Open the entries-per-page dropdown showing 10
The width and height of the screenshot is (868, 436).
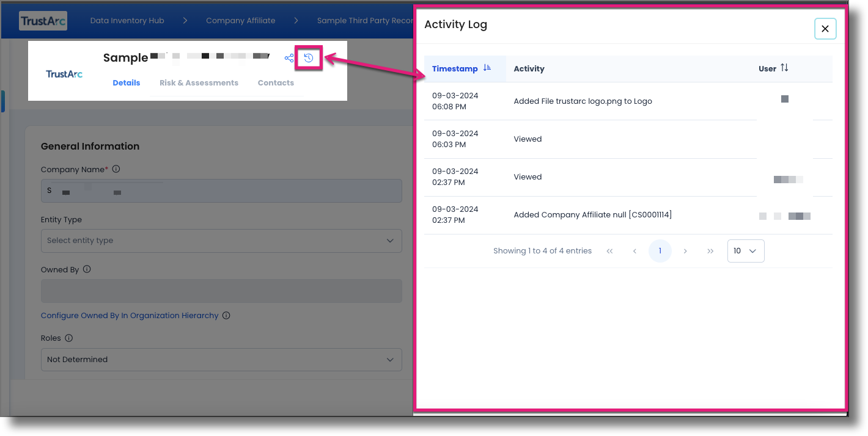(x=746, y=251)
